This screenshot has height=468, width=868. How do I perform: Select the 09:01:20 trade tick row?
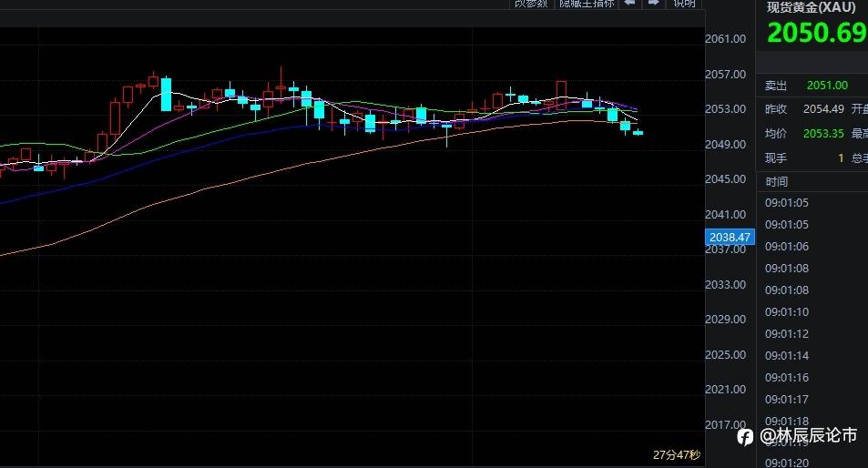click(x=787, y=463)
